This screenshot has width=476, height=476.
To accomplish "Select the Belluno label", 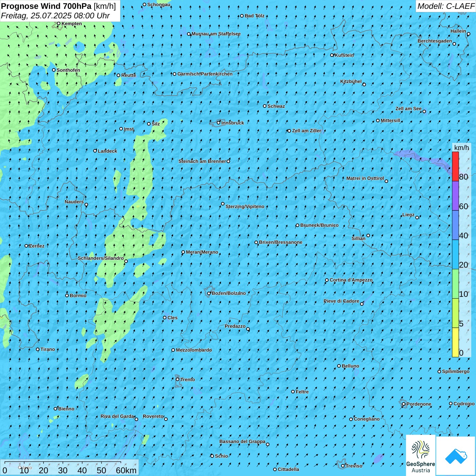I will pos(350,366).
